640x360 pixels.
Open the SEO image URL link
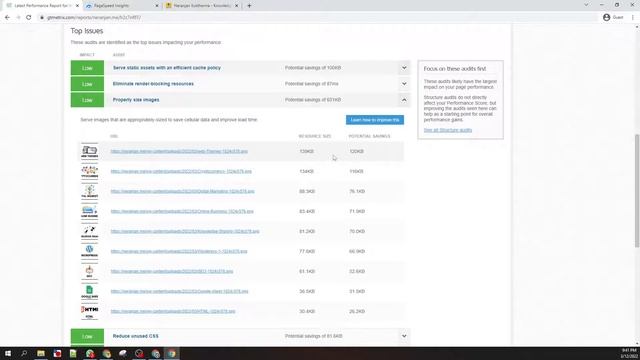click(x=171, y=271)
